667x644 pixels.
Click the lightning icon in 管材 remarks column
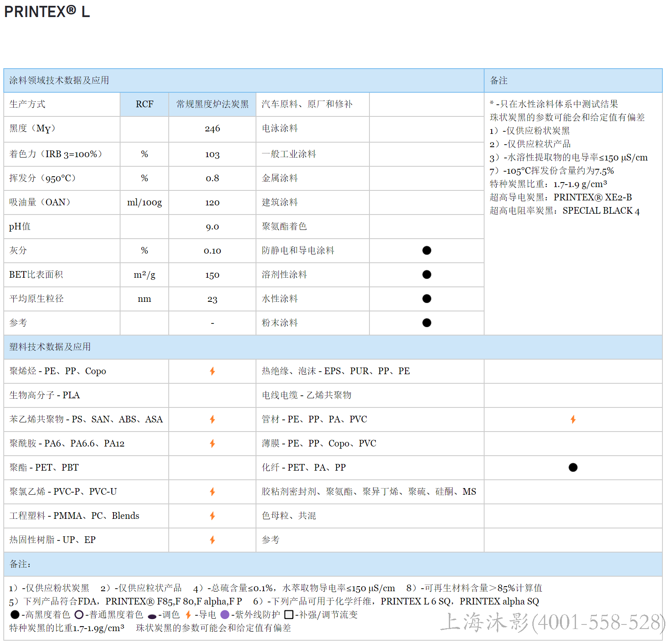pyautogui.click(x=573, y=419)
